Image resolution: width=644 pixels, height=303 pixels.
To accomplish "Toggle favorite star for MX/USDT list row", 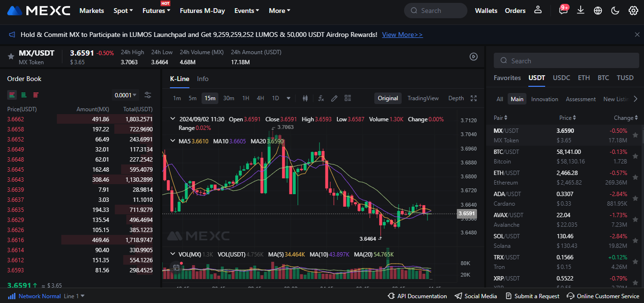I will click(x=635, y=135).
